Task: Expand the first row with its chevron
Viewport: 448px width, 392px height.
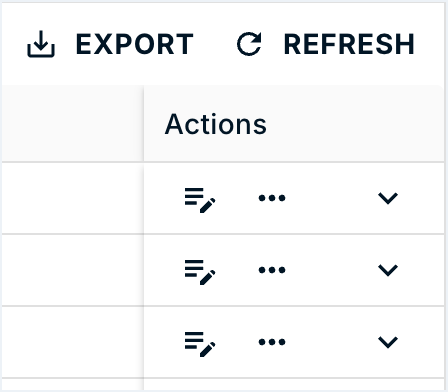Action: point(388,198)
